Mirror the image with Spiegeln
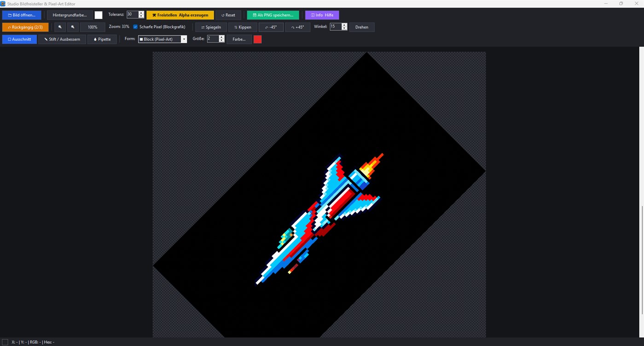 point(211,27)
